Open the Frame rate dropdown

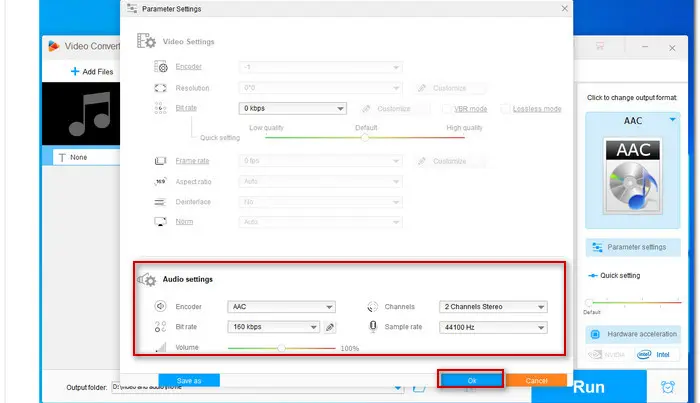pyautogui.click(x=321, y=161)
